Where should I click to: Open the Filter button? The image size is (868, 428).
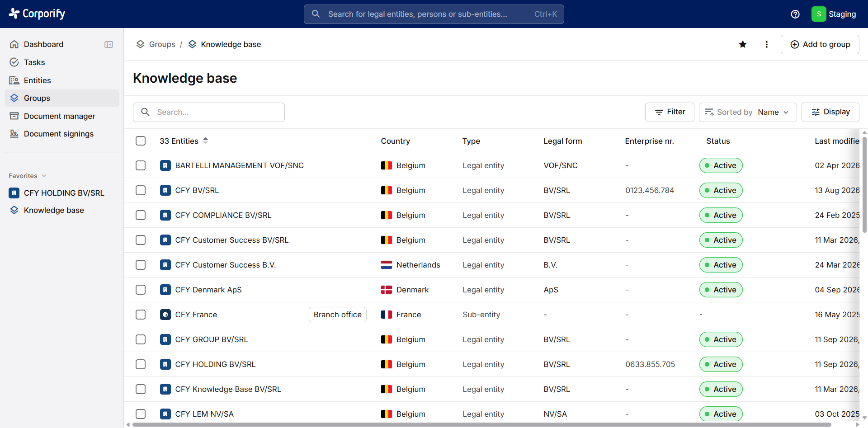[x=670, y=112]
